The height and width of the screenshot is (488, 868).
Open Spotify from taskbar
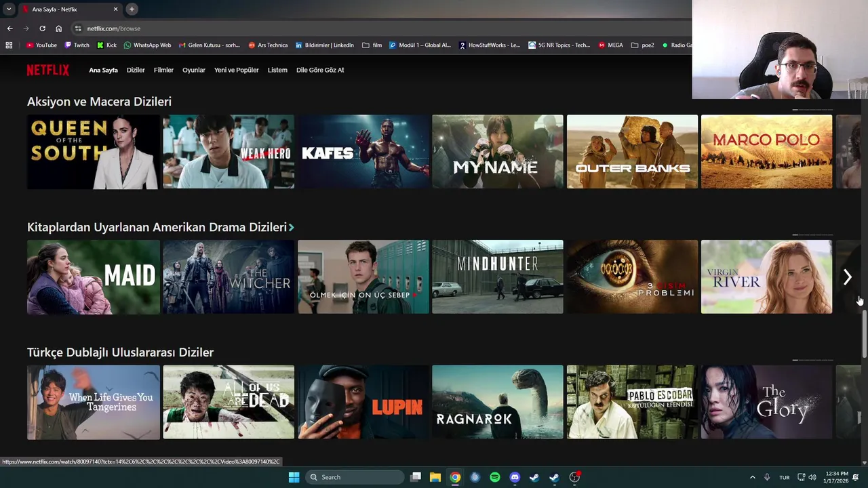(495, 477)
